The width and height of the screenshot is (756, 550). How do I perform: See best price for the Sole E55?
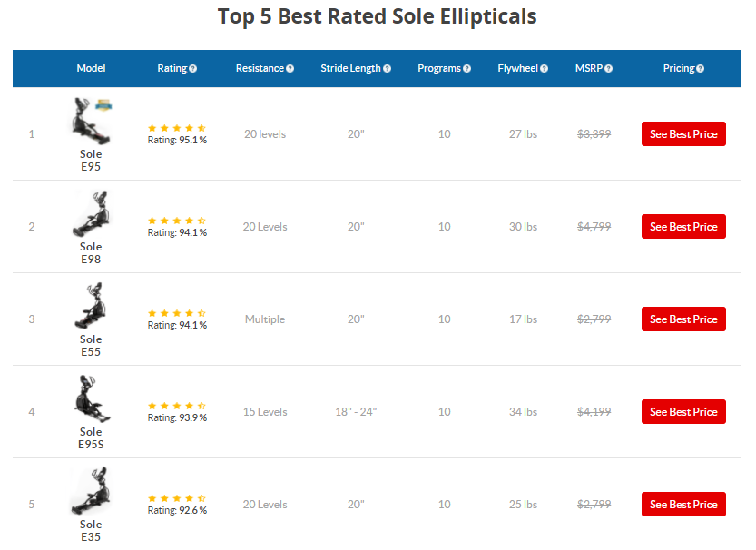(x=683, y=319)
